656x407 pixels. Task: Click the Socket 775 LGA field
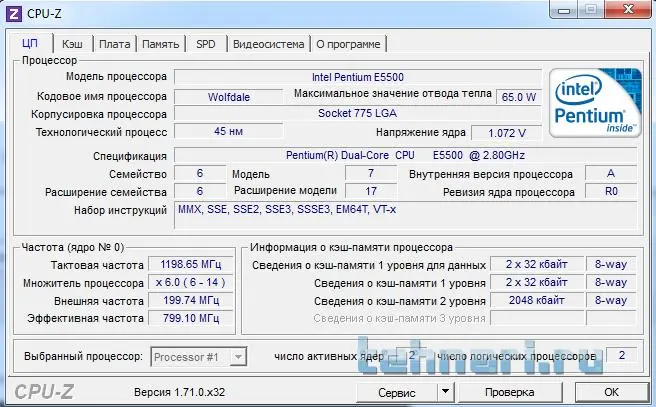point(358,113)
